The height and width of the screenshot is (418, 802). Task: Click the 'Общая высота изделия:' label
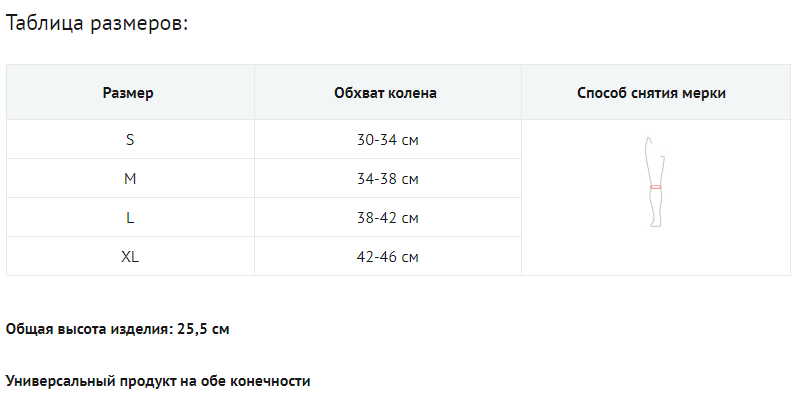pos(88,329)
